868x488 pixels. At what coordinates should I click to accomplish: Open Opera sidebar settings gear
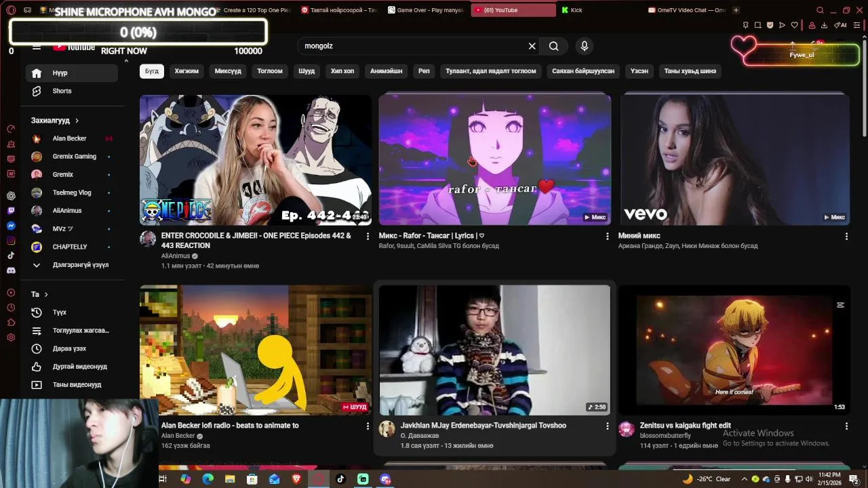11,338
